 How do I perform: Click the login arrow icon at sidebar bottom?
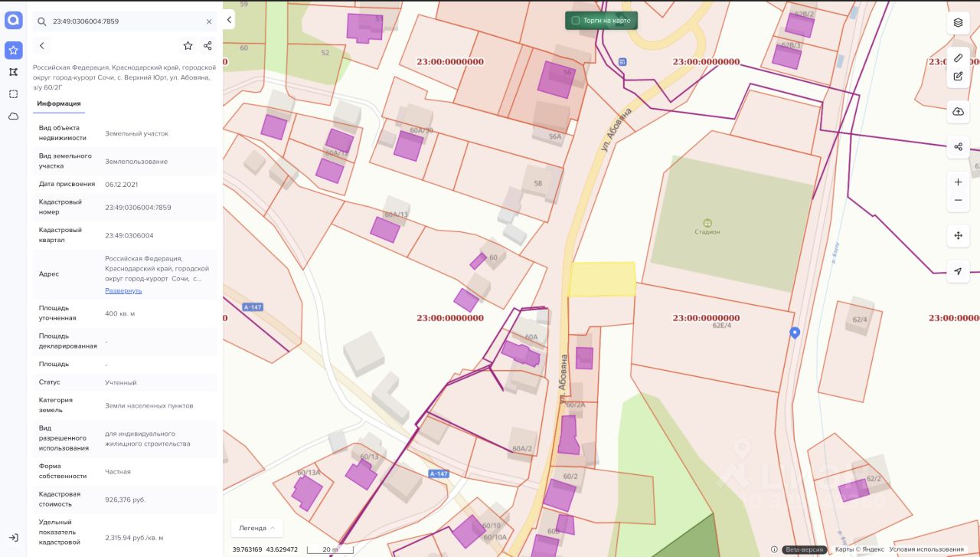pos(13,538)
